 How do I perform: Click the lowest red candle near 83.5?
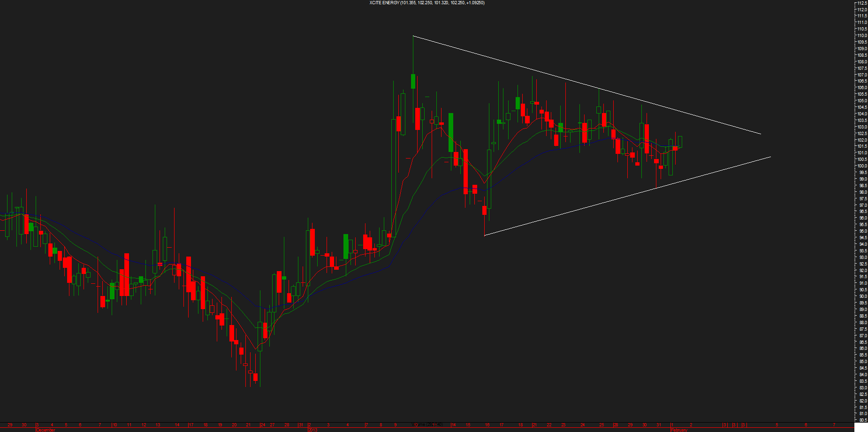point(255,377)
